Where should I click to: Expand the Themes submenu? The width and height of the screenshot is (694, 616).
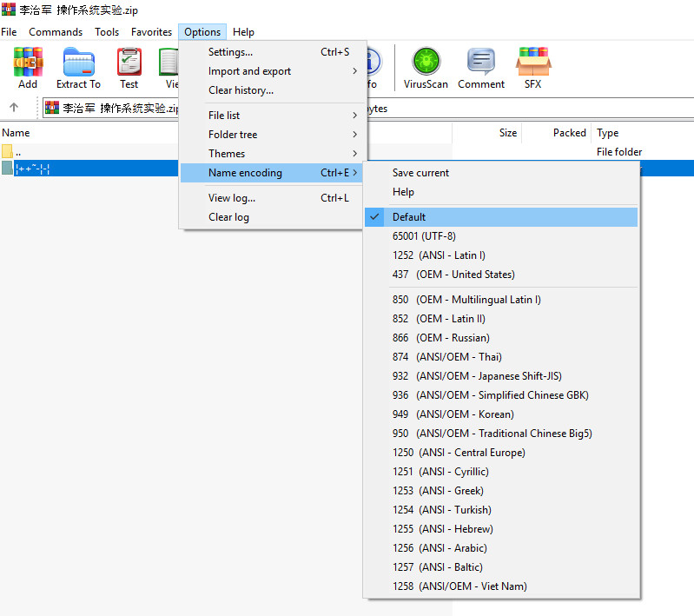(x=227, y=154)
